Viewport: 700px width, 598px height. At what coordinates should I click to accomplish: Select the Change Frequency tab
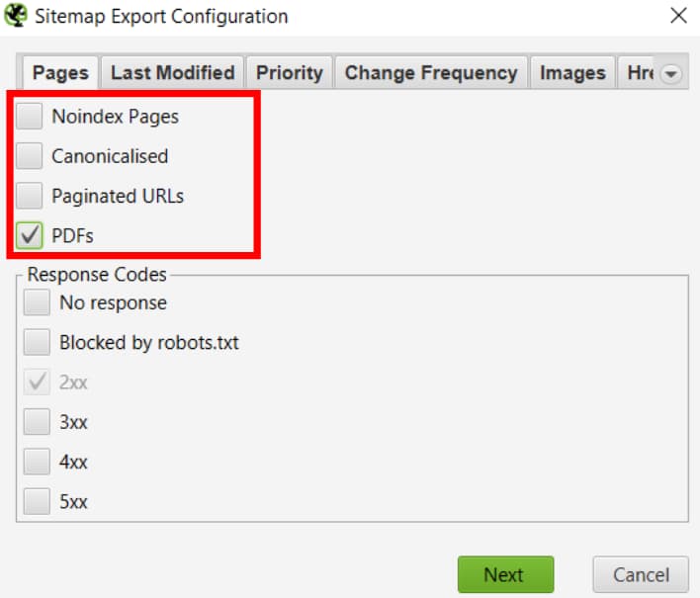pos(431,73)
